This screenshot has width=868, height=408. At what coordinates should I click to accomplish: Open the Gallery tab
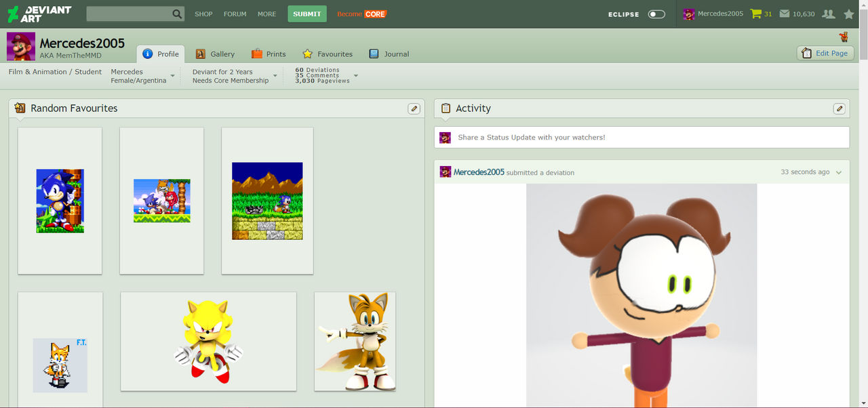point(215,54)
